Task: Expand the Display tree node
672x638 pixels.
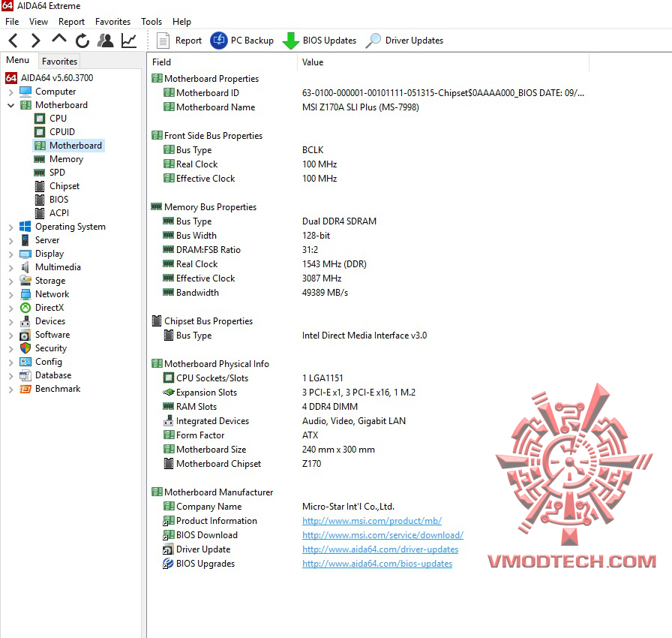Action: pos(10,254)
